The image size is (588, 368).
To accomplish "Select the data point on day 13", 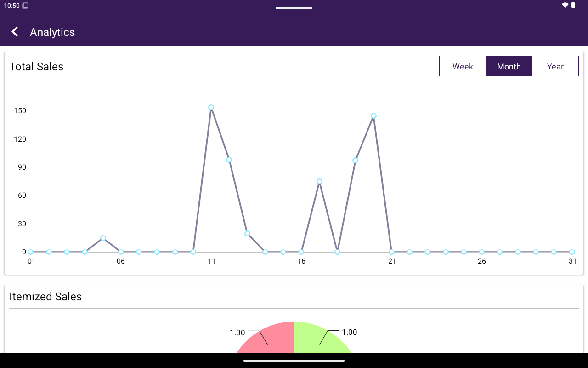I will [x=247, y=233].
